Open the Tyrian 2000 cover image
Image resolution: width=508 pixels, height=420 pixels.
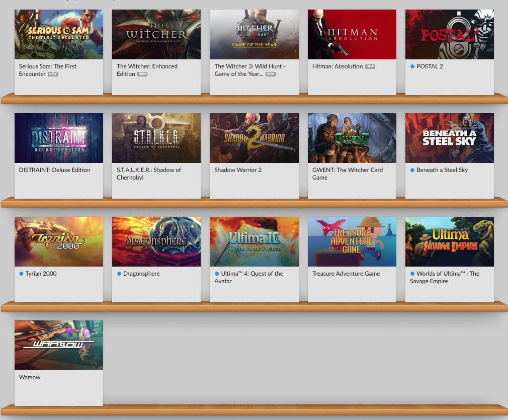coord(59,242)
